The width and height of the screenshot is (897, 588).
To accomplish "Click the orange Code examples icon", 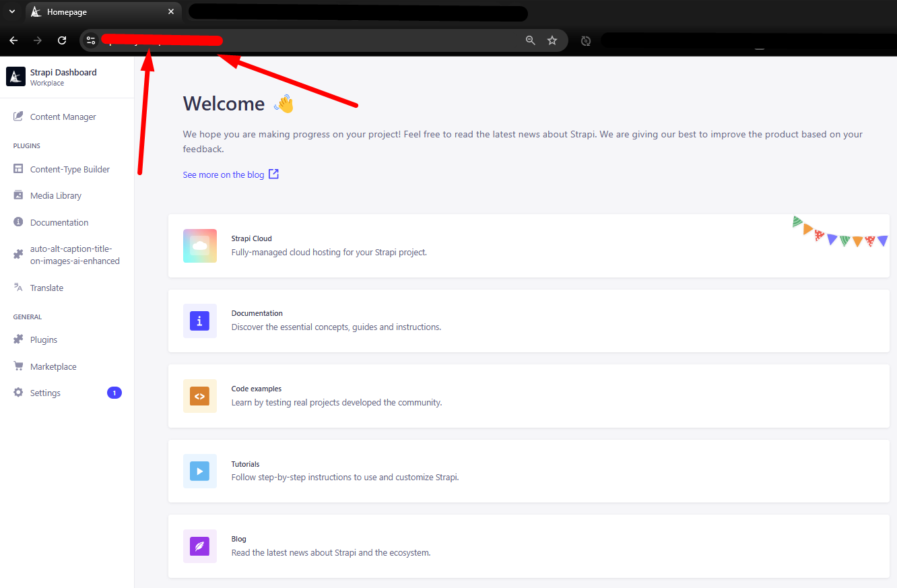I will (200, 396).
